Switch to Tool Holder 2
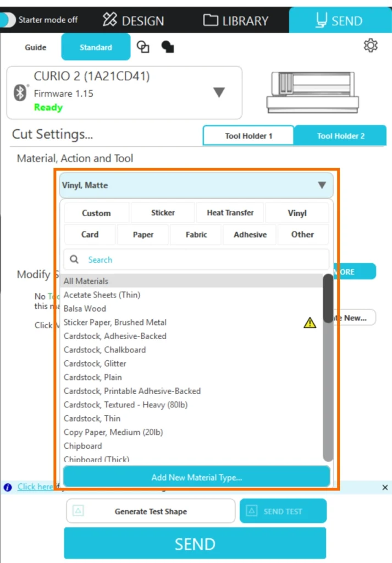Screen dimensions: 392x563 click(340, 136)
